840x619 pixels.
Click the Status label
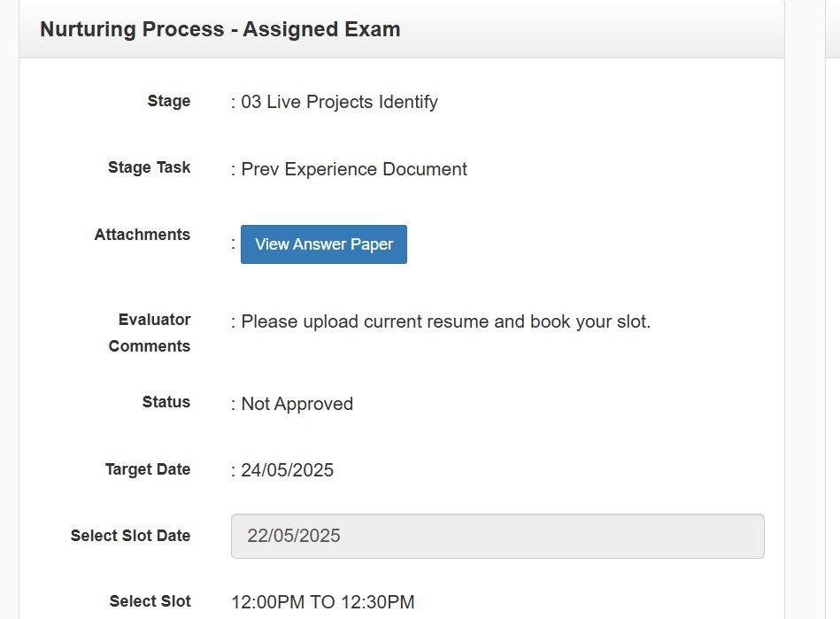tap(166, 402)
